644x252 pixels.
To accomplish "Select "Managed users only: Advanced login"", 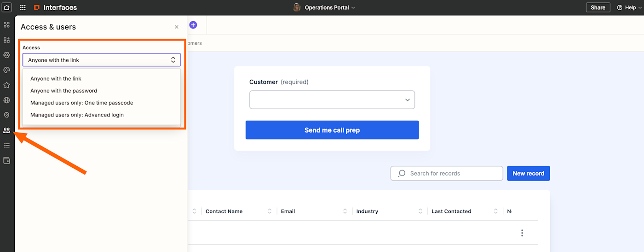I will pos(77,115).
